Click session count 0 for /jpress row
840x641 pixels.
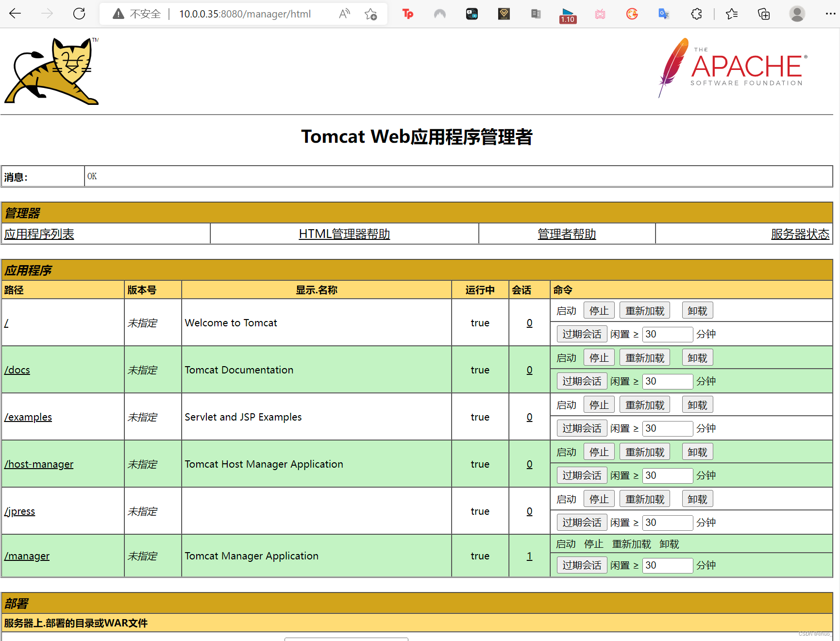point(529,511)
